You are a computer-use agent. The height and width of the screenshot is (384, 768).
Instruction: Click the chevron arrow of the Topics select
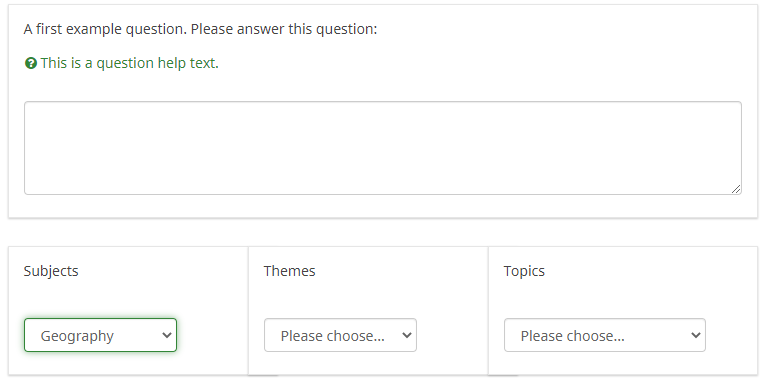696,336
